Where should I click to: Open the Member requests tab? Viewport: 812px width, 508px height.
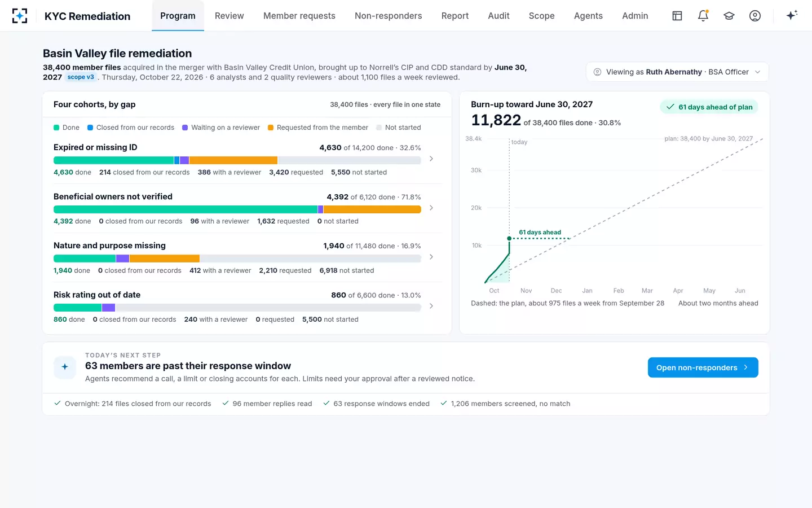[299, 16]
